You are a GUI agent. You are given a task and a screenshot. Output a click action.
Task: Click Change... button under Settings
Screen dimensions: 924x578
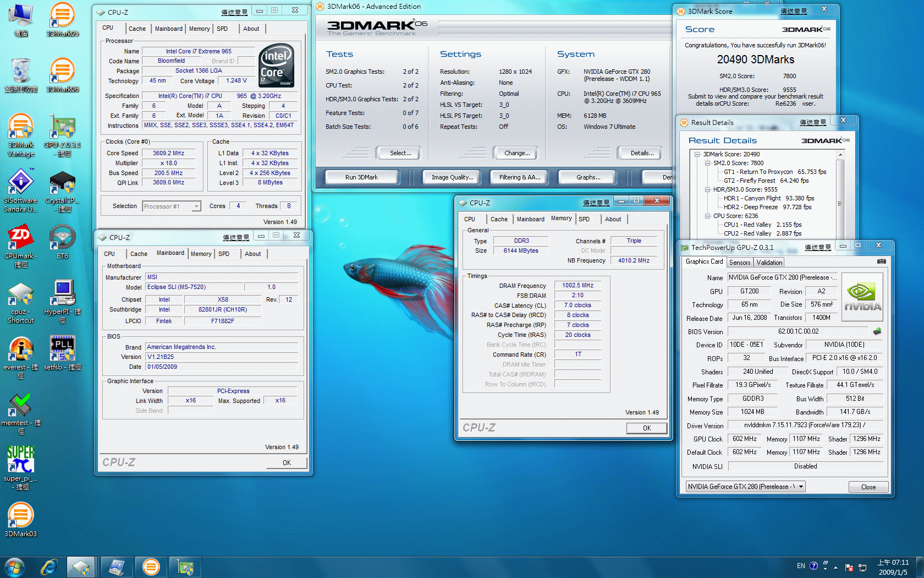tap(517, 153)
